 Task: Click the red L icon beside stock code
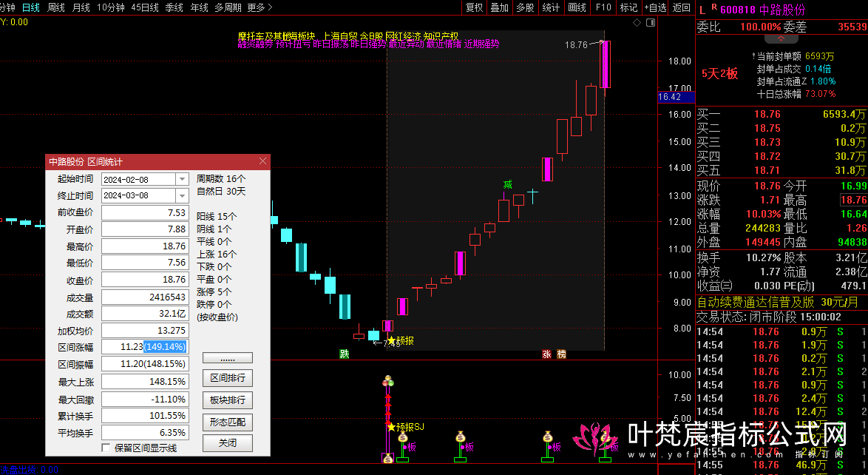(702, 10)
